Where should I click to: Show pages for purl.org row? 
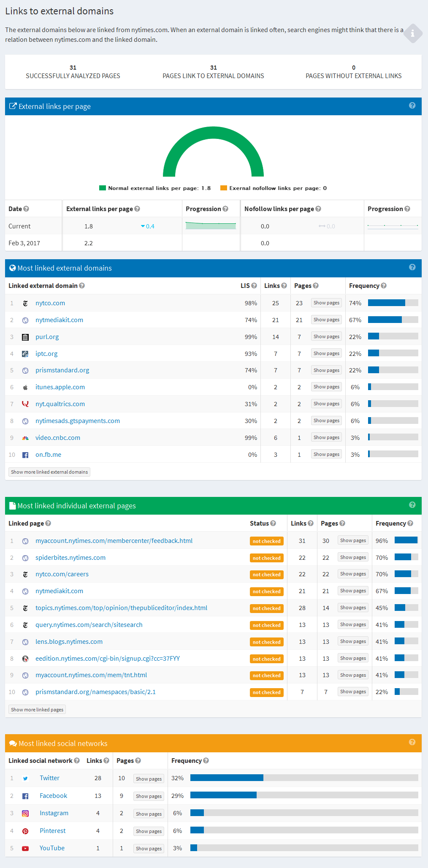(326, 336)
